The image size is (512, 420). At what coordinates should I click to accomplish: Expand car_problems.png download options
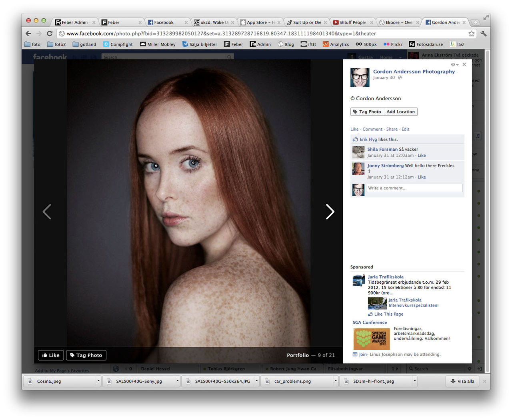tap(336, 381)
